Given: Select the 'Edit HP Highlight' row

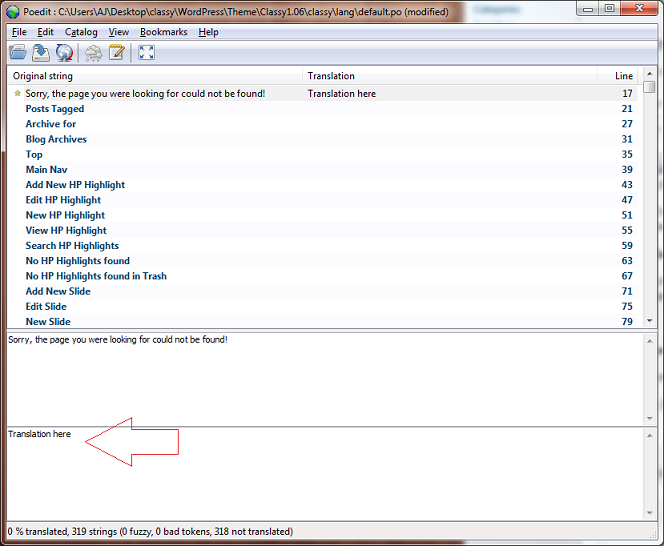Looking at the screenshot, I should point(323,200).
